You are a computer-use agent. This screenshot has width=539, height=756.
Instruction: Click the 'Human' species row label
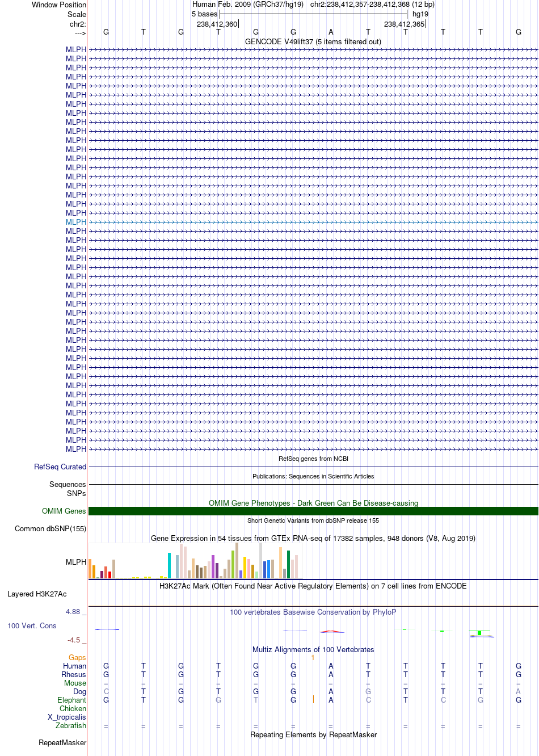75,666
